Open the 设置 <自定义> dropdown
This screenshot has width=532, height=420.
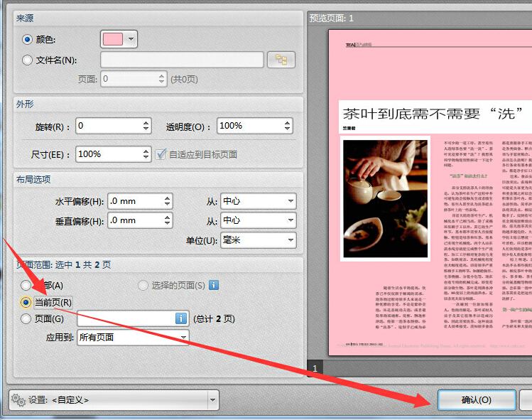tap(114, 400)
